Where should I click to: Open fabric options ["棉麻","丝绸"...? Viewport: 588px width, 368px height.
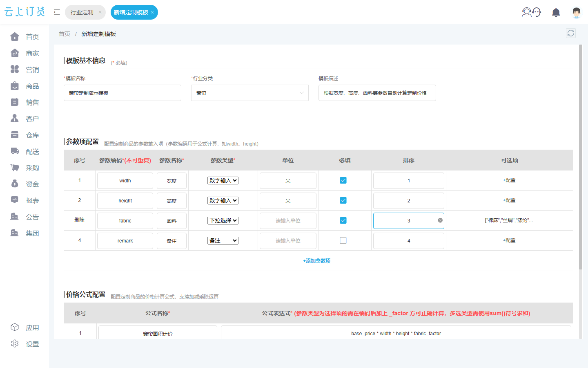[509, 220]
